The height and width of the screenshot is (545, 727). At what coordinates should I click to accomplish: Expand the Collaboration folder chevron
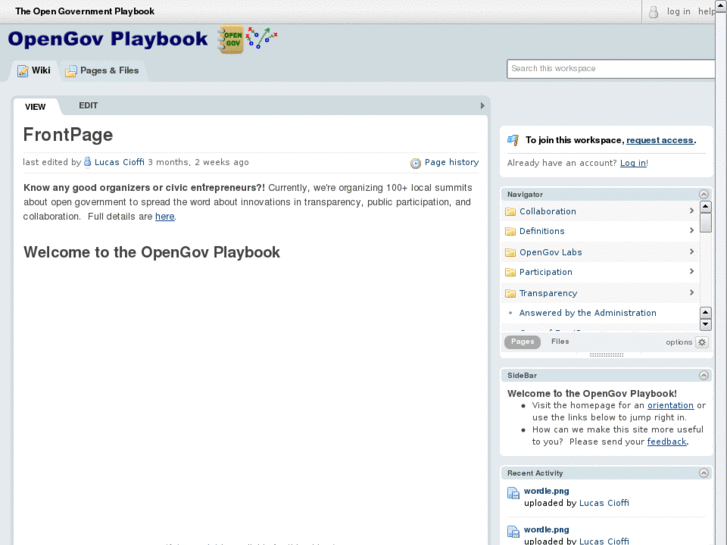pyautogui.click(x=691, y=211)
